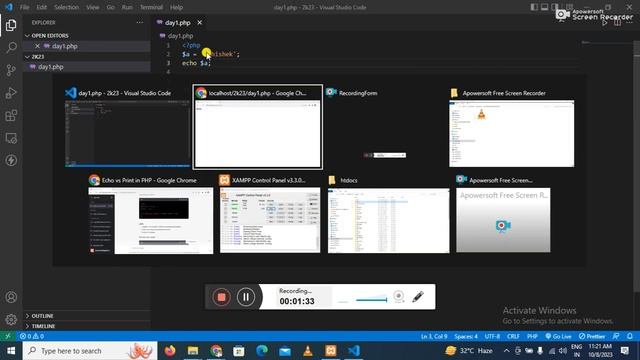Open the Manage gear icon
This screenshot has height=360, width=640.
pyautogui.click(x=11, y=319)
